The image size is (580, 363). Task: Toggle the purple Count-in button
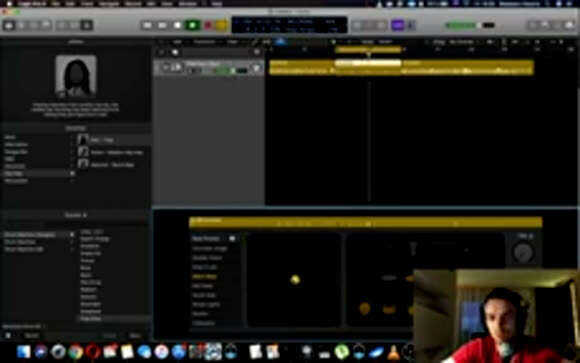[398, 25]
